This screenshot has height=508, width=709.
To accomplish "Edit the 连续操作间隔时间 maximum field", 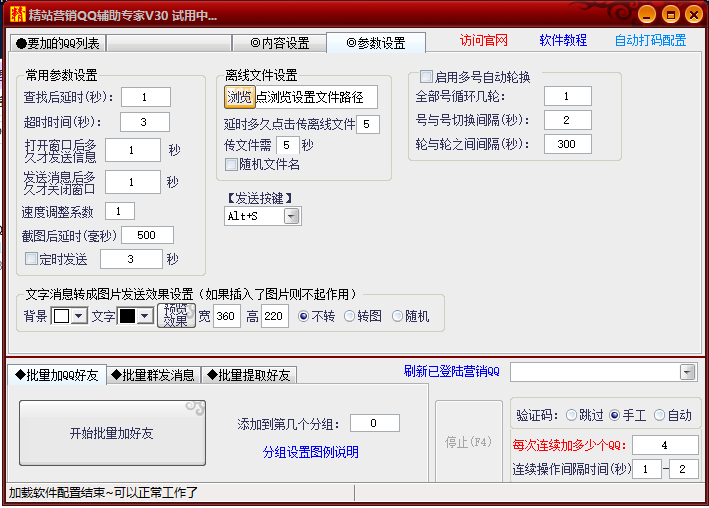I will (683, 469).
